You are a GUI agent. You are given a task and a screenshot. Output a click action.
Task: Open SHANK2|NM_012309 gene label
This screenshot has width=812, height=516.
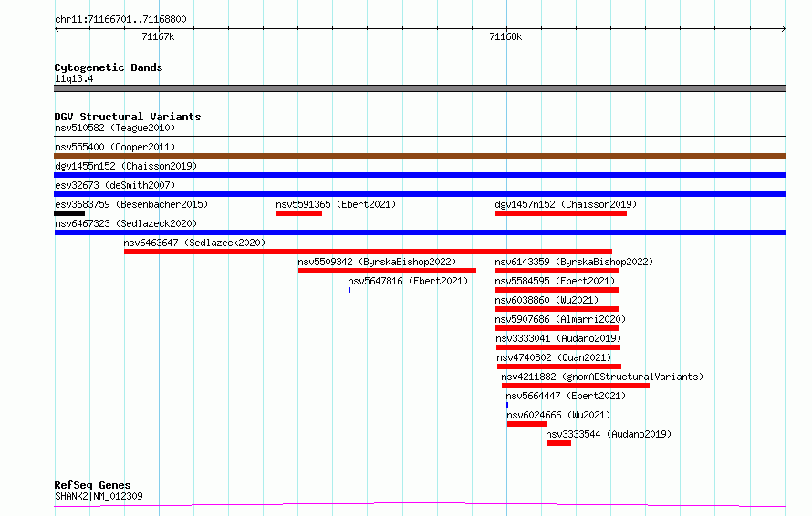(99, 496)
